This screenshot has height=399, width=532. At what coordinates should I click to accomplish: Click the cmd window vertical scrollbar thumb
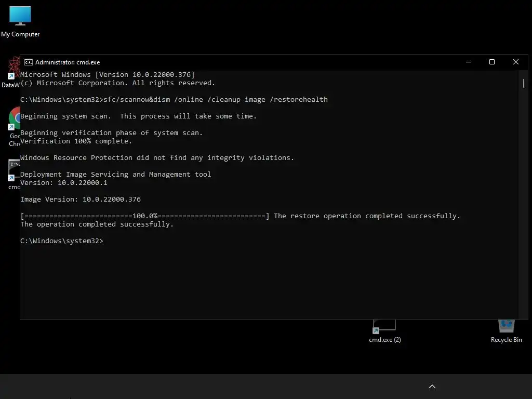tap(524, 84)
